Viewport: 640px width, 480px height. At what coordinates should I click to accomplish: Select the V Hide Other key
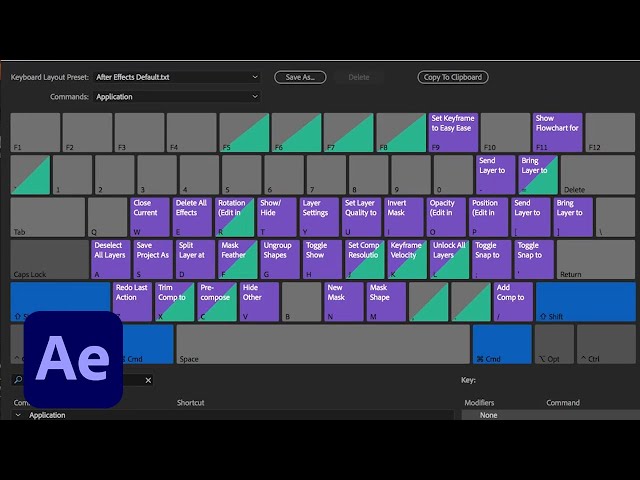click(x=260, y=302)
